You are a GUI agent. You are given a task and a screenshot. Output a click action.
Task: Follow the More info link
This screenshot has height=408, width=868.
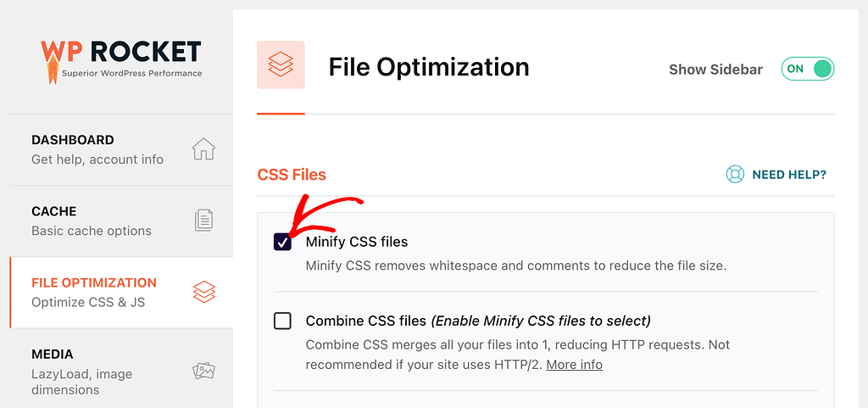(574, 365)
